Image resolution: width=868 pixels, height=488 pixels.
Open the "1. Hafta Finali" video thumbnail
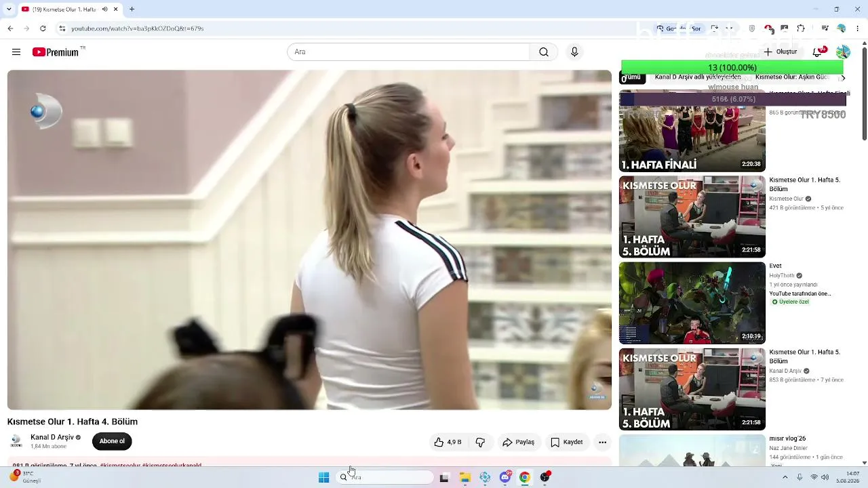tap(692, 131)
